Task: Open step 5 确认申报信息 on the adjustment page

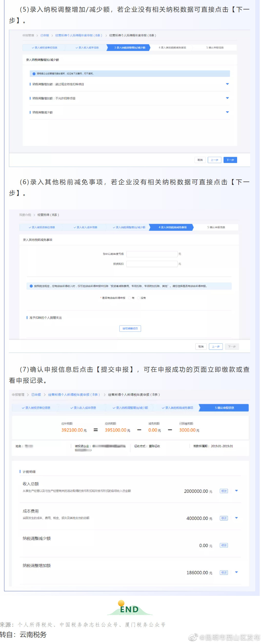Action: point(215,48)
